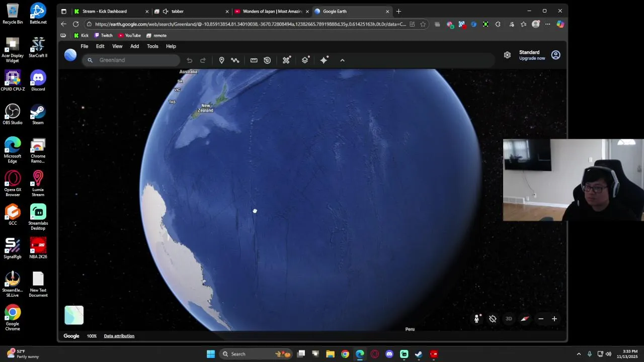Bookmark this page with the star icon
Viewport: 644px width, 362px height.
423,24
